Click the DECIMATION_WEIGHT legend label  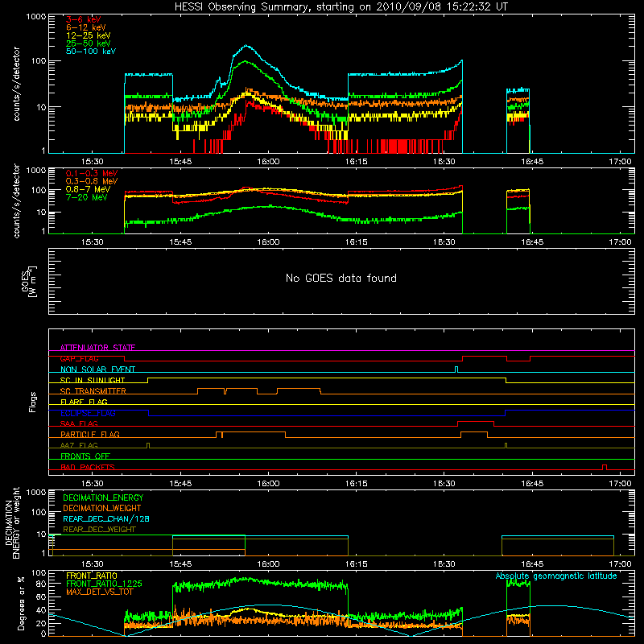pyautogui.click(x=102, y=508)
